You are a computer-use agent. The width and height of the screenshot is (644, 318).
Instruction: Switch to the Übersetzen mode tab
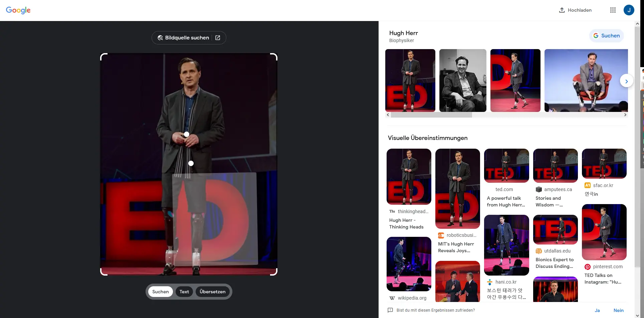click(x=212, y=292)
